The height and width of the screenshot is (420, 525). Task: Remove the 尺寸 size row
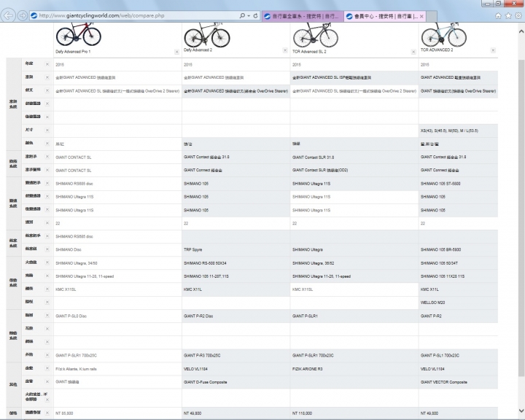(x=47, y=131)
